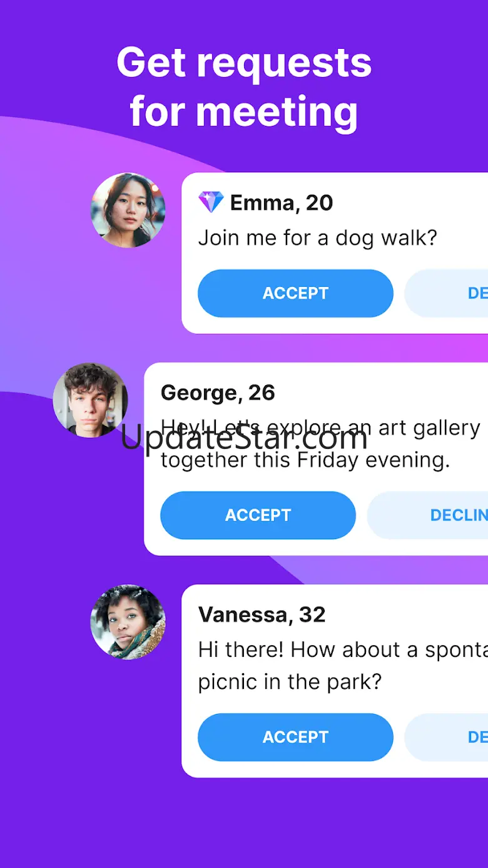Tap Vanessa's 'picnic in the park' message
Image resolution: width=488 pixels, height=868 pixels.
(x=343, y=666)
